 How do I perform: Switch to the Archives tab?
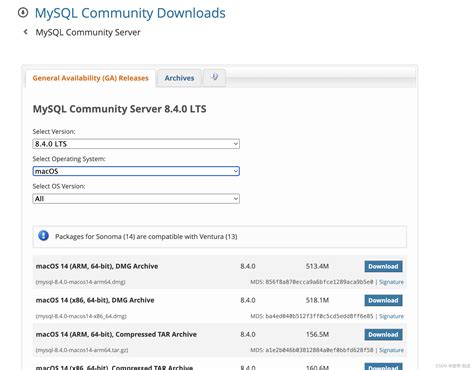tap(179, 78)
